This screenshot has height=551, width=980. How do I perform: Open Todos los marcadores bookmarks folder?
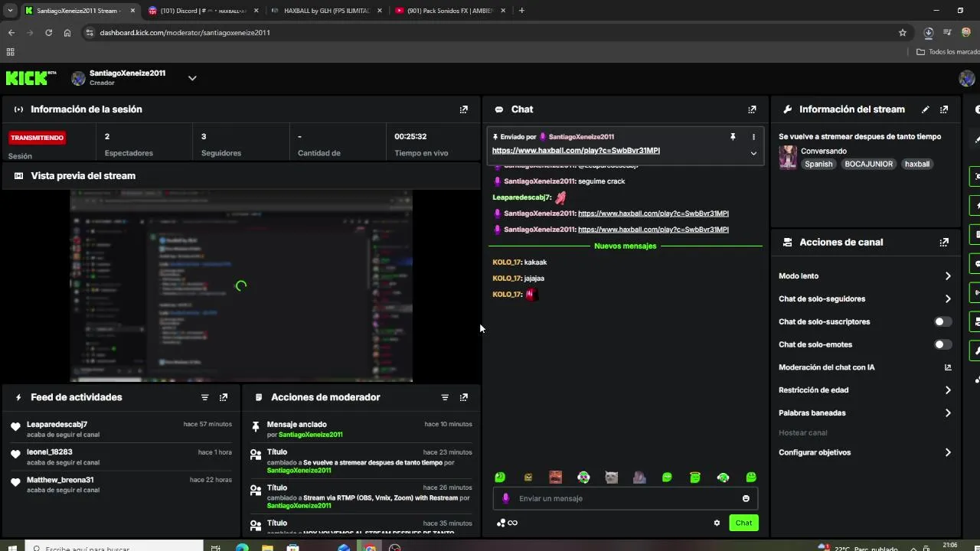pyautogui.click(x=948, y=52)
